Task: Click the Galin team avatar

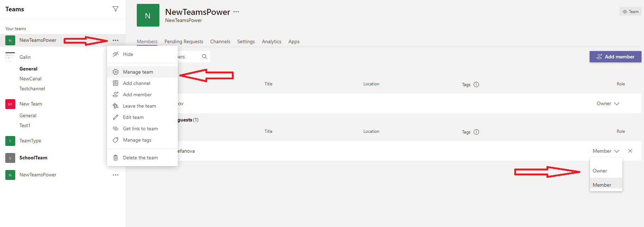Action: point(10,57)
